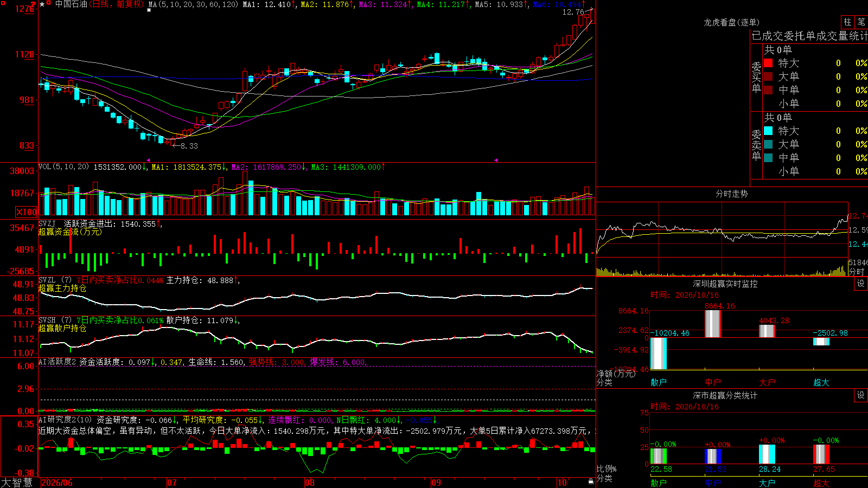The width and height of the screenshot is (868, 488).
Task: Open 设 settings for 深市超赢分类统计
Action: pos(861,395)
